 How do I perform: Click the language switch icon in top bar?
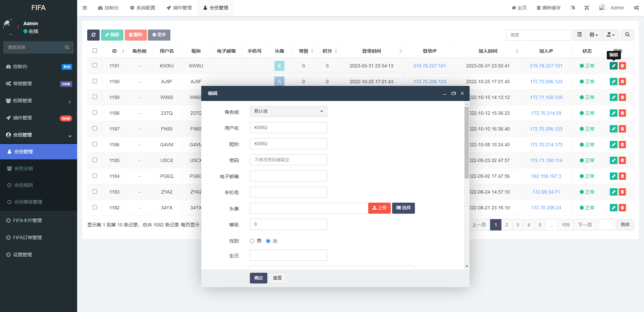(573, 8)
